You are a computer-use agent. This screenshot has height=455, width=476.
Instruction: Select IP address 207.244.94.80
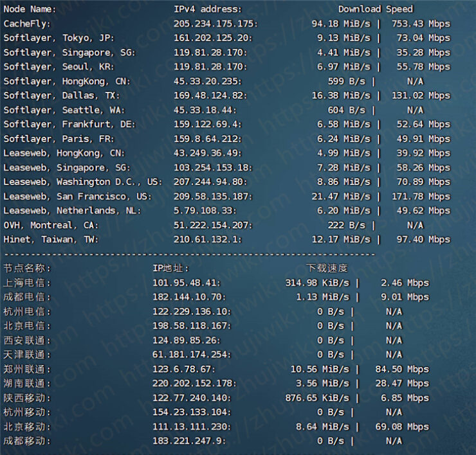click(210, 182)
